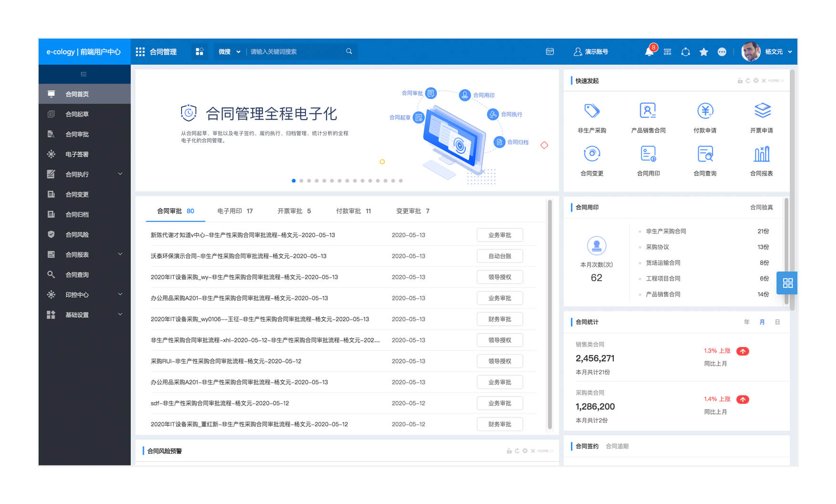Switch 合同统计 to 月 view

[762, 323]
